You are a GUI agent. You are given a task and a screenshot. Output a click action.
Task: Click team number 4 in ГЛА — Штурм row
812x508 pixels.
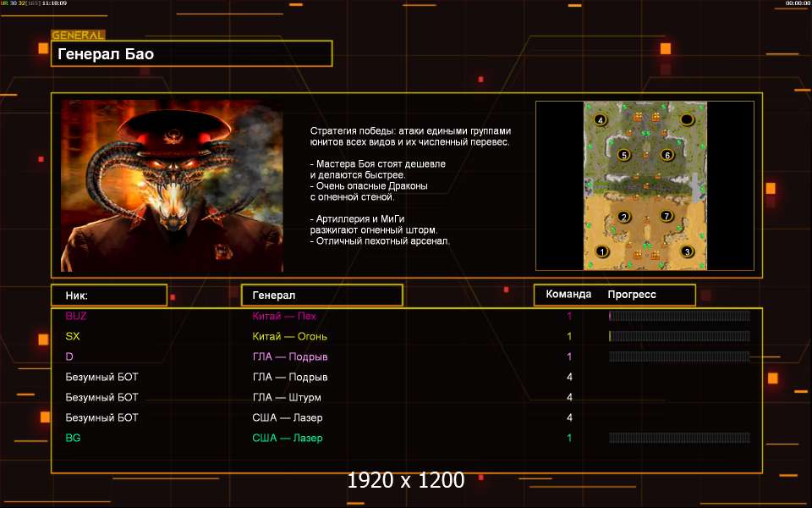coord(569,398)
